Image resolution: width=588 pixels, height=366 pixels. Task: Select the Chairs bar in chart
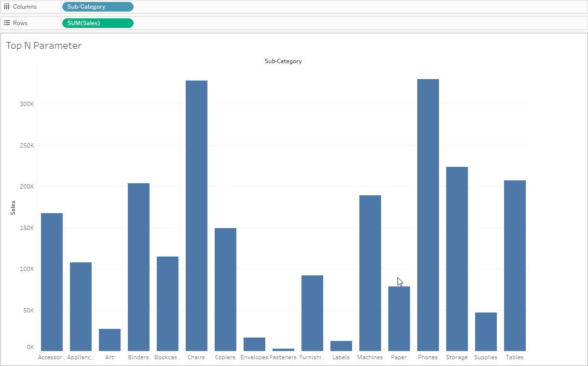pyautogui.click(x=196, y=216)
